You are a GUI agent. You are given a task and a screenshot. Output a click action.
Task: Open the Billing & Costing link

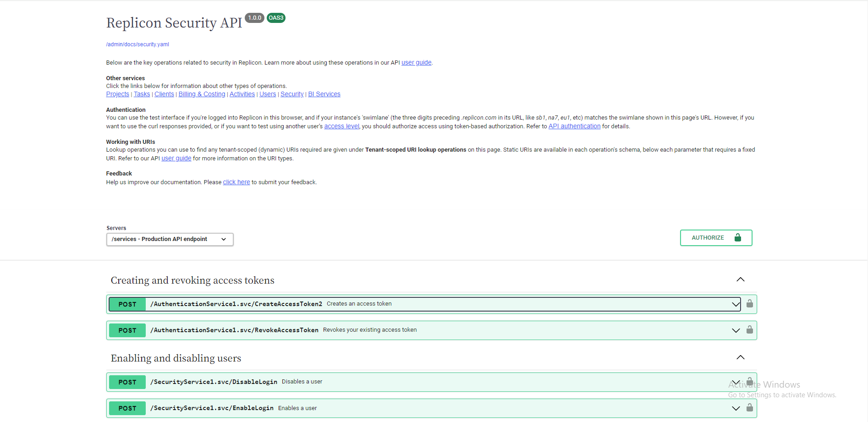[x=202, y=94]
